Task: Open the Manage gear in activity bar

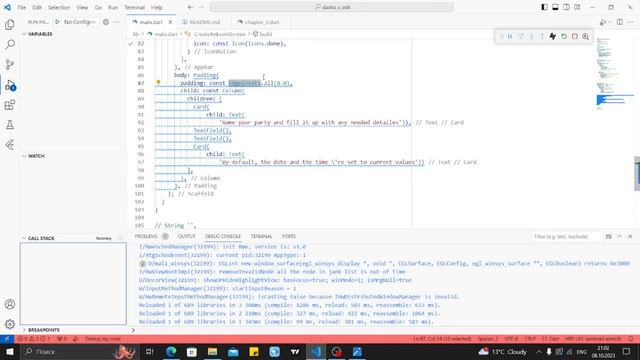Action: (x=10, y=324)
